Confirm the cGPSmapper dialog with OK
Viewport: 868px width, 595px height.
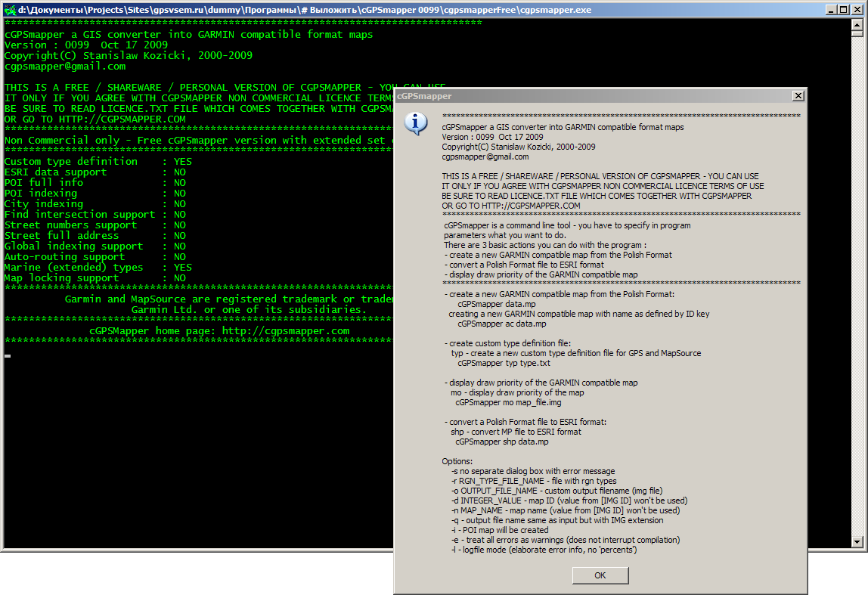600,575
